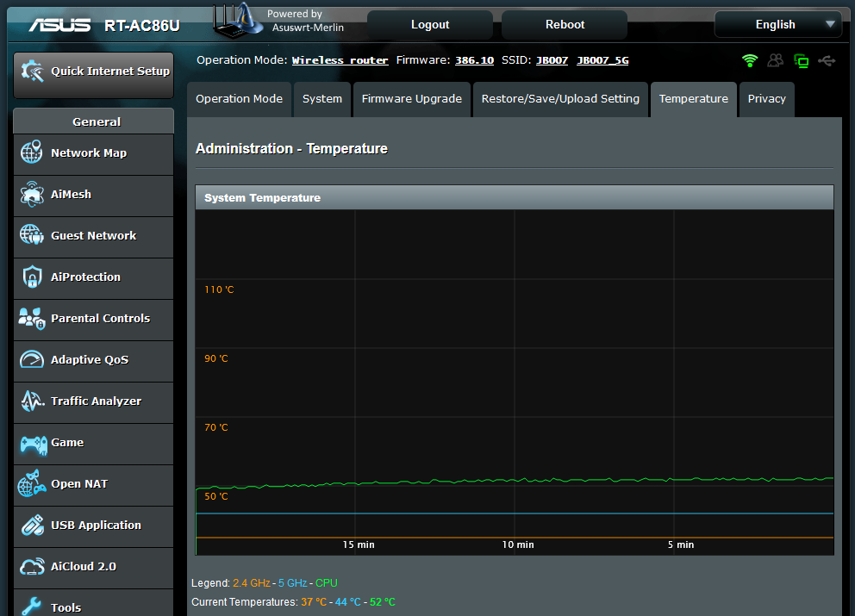Click the Guest Network globe icon

(32, 235)
